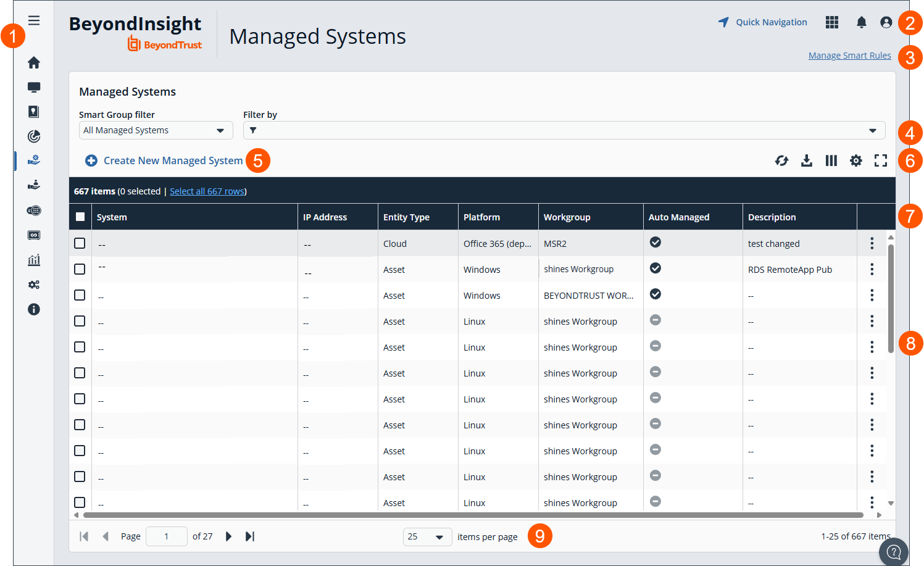Go to the next page
The width and height of the screenshot is (924, 566).
(228, 536)
